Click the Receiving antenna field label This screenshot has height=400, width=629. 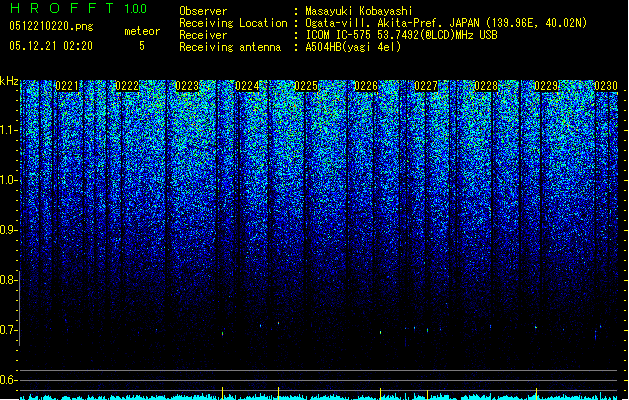pos(230,47)
